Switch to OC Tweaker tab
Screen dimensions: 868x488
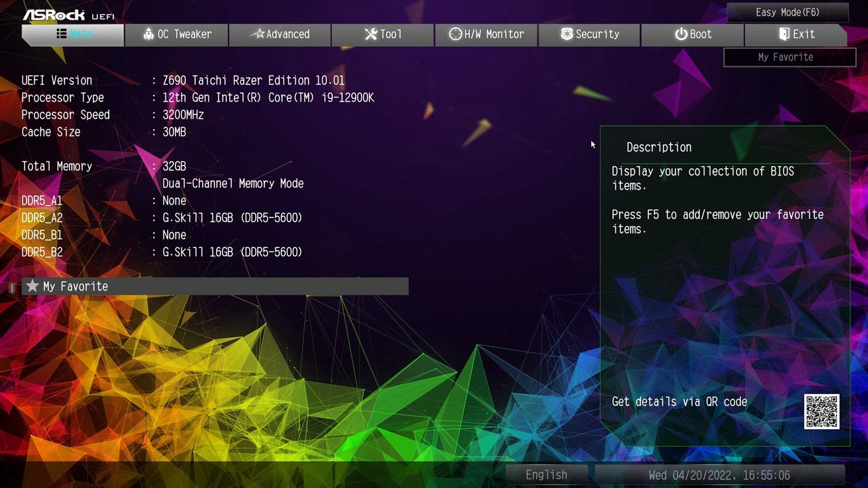pos(177,35)
